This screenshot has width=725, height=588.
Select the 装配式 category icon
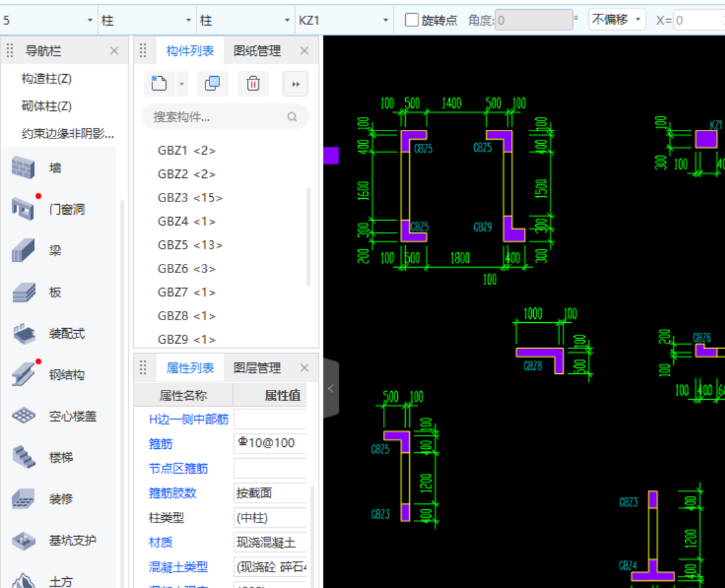(x=23, y=333)
